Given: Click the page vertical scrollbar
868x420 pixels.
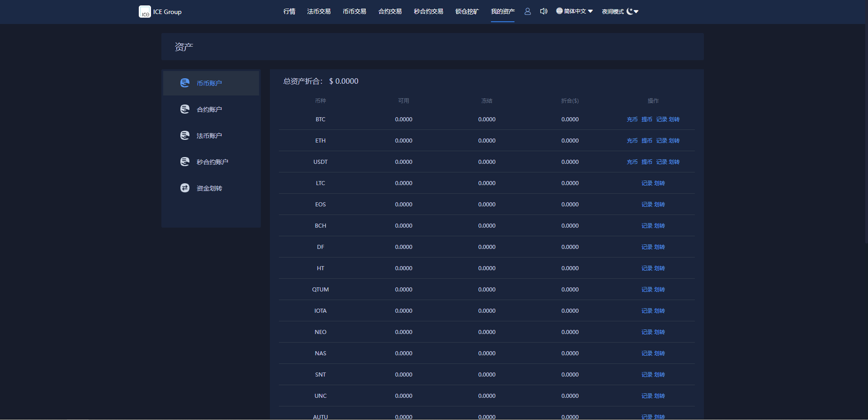Looking at the screenshot, I should 866,136.
